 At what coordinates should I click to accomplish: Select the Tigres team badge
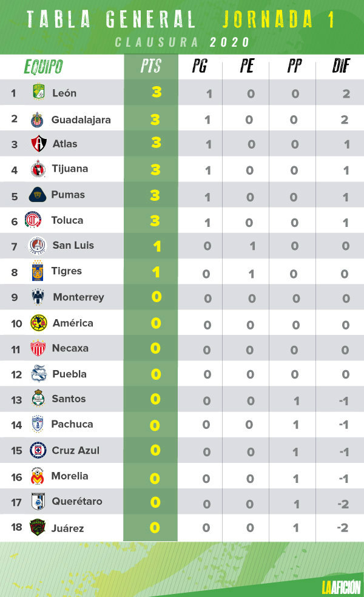coord(38,271)
